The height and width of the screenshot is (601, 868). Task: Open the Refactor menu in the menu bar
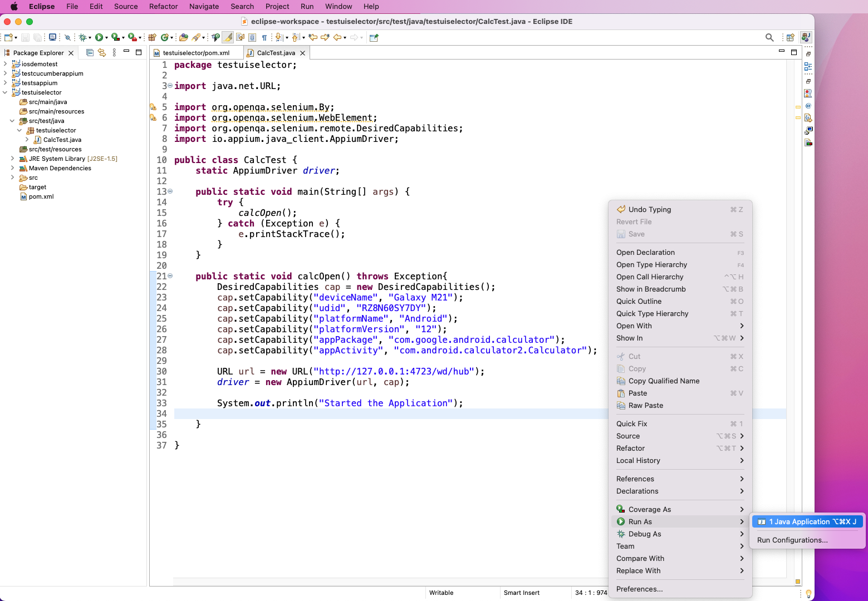pyautogui.click(x=163, y=6)
